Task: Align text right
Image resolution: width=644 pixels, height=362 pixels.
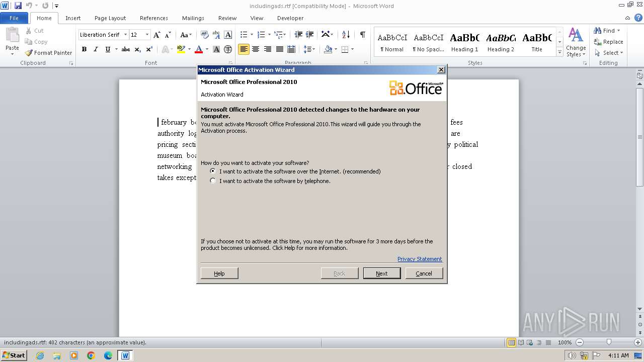Action: [268, 49]
